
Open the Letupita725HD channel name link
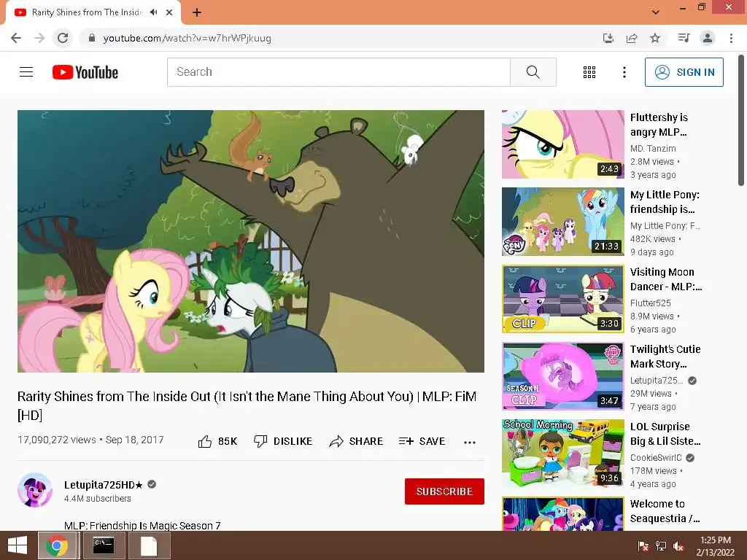104,485
